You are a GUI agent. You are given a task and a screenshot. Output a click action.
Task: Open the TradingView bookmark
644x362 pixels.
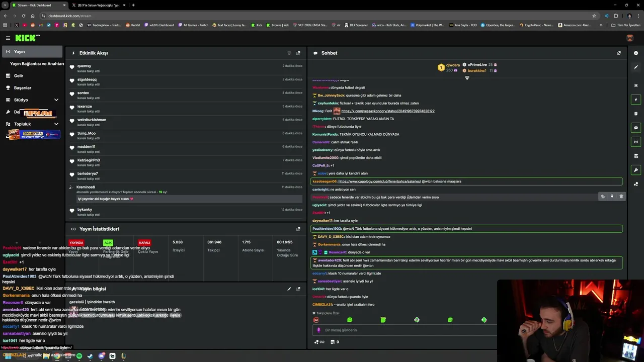(x=104, y=25)
